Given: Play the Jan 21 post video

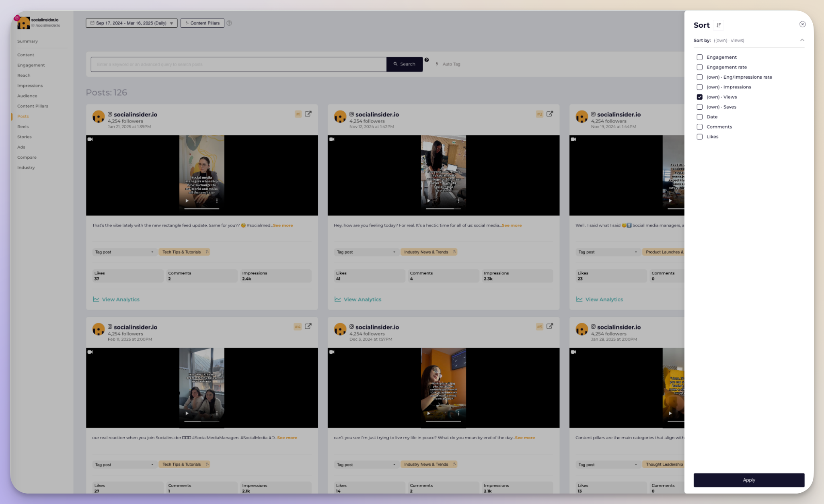Looking at the screenshot, I should pos(187,201).
